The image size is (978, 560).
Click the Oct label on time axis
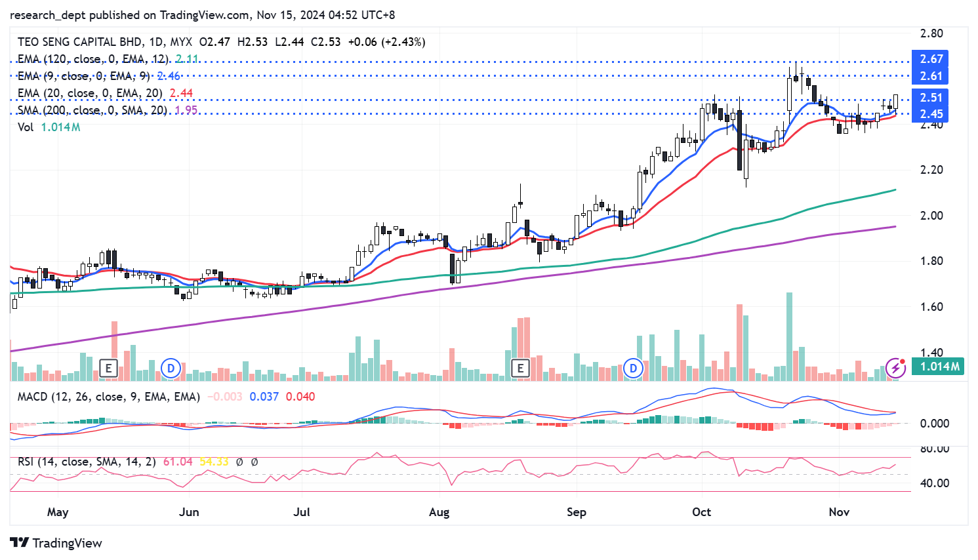[x=701, y=512]
